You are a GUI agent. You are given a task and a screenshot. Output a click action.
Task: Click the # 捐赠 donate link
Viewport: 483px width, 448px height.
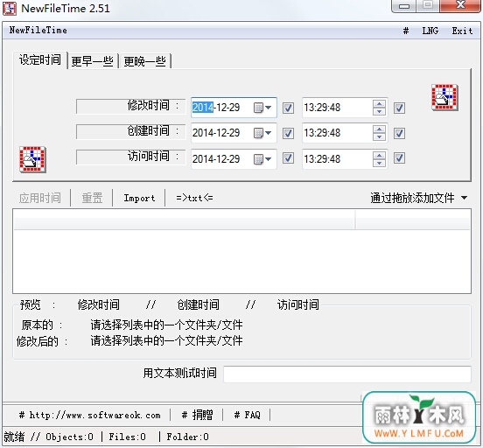point(197,415)
